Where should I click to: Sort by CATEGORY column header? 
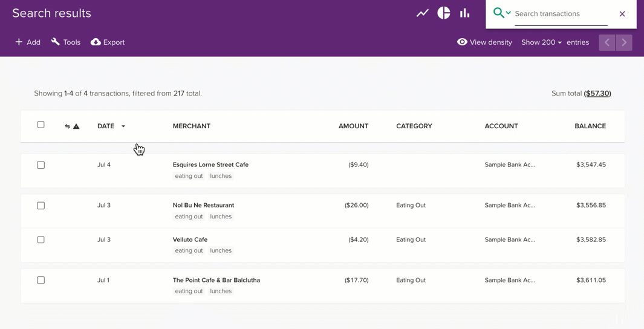tap(414, 126)
